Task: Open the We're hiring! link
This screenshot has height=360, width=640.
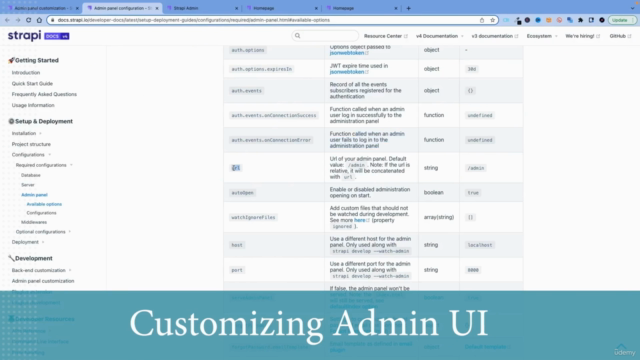Action: pyautogui.click(x=582, y=36)
